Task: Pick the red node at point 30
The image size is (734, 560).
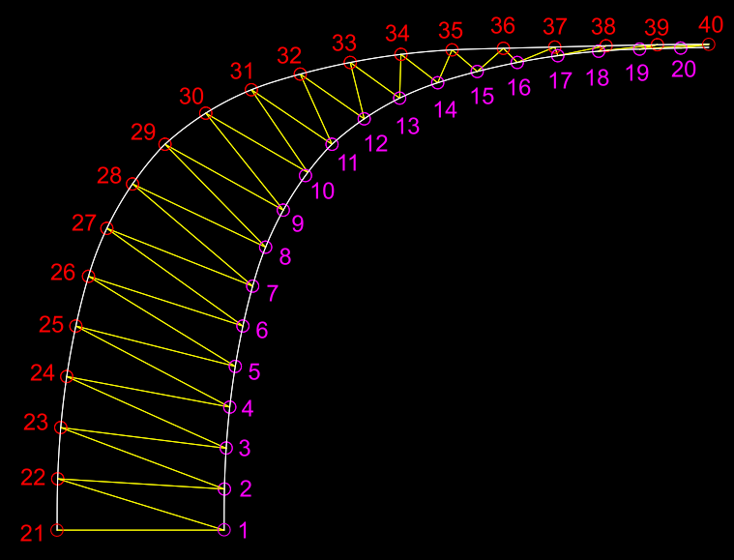Action: tap(205, 113)
